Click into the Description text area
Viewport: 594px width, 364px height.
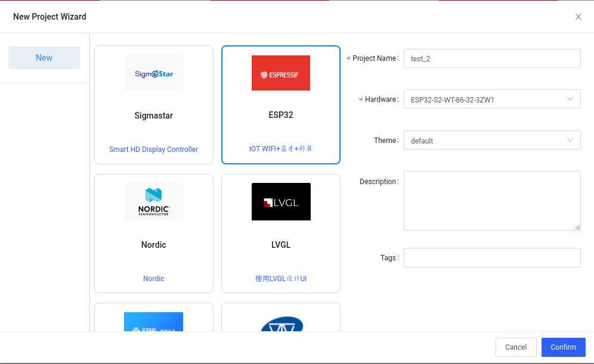tap(492, 201)
